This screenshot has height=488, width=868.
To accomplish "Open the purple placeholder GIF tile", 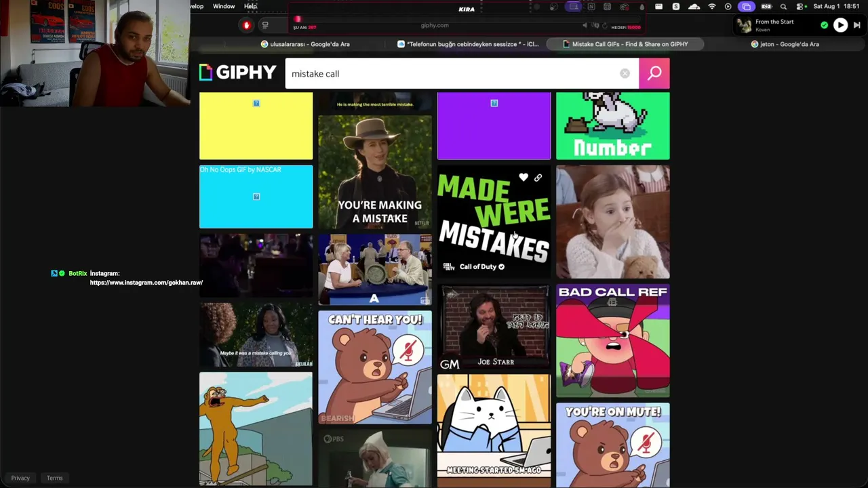I will coord(494,126).
